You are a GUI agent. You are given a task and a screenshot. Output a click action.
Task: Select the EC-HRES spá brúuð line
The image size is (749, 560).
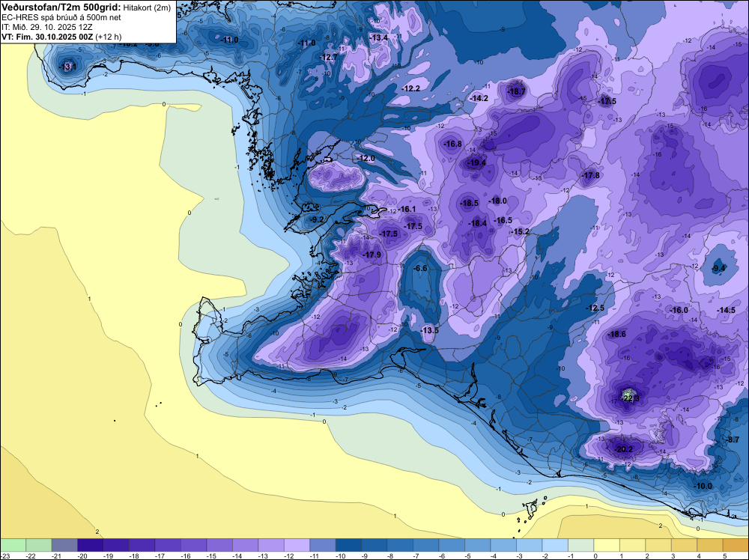61,18
